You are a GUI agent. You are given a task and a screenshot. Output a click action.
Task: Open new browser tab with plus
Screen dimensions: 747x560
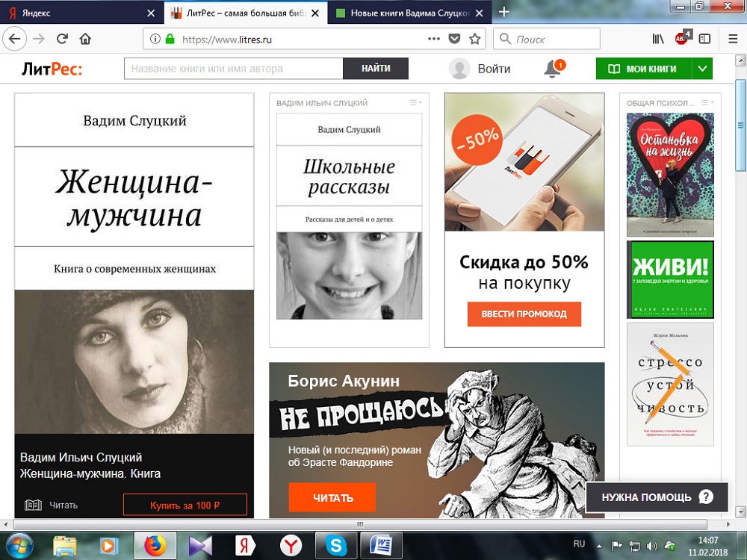tap(504, 12)
